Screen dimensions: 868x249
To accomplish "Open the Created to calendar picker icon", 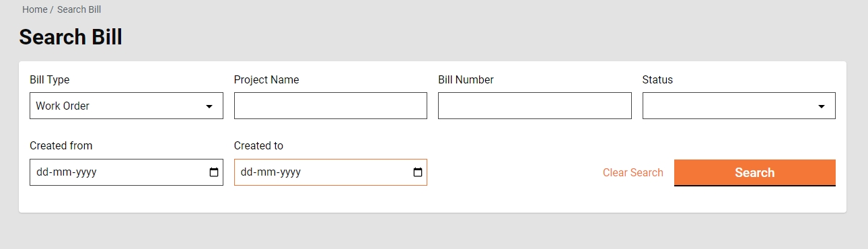I will click(x=418, y=172).
